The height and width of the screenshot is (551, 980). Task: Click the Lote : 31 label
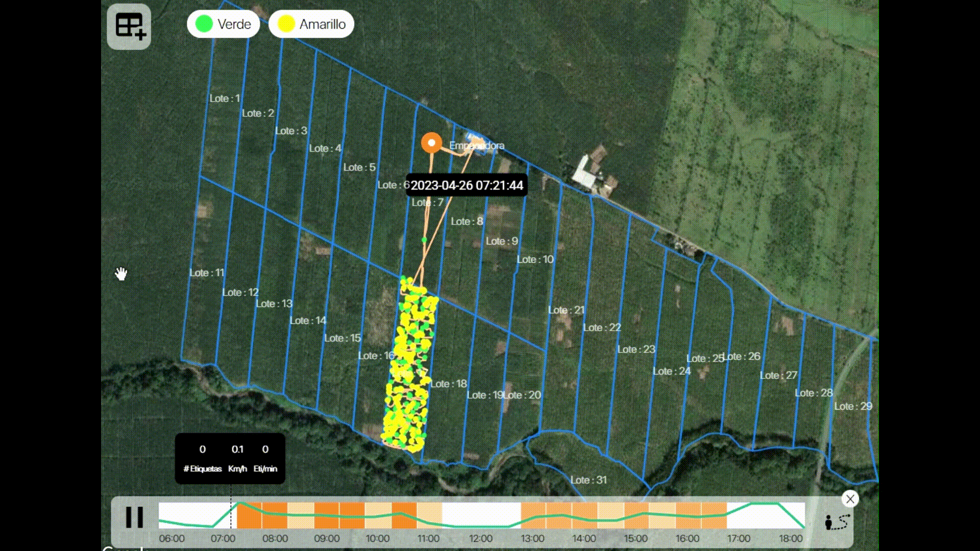(589, 480)
